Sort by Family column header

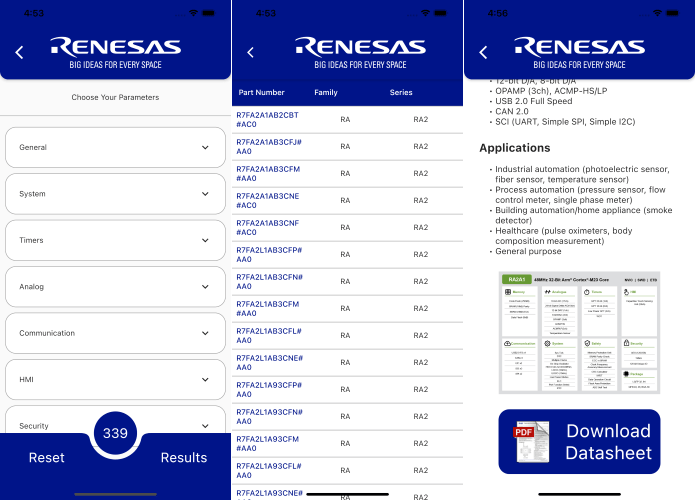(x=326, y=92)
